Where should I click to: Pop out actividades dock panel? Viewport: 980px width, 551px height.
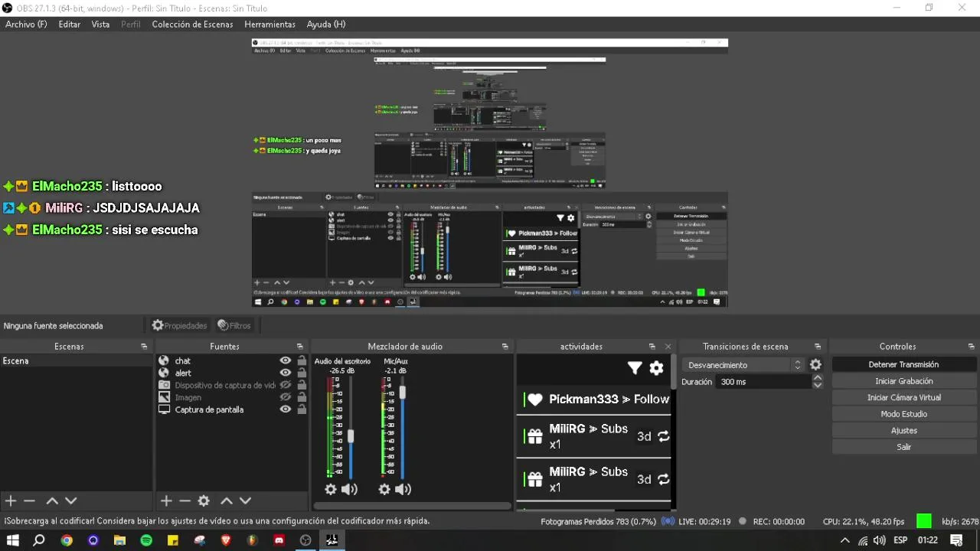[x=652, y=347]
